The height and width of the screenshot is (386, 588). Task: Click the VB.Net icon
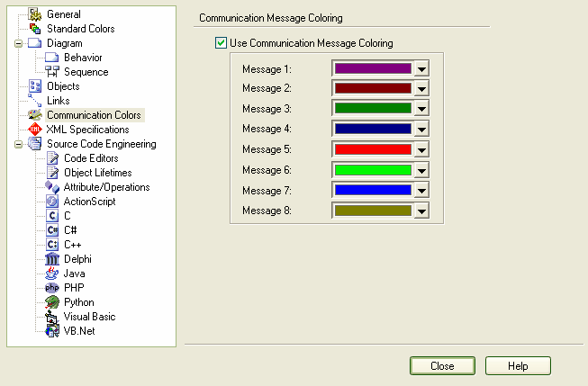pyautogui.click(x=52, y=331)
